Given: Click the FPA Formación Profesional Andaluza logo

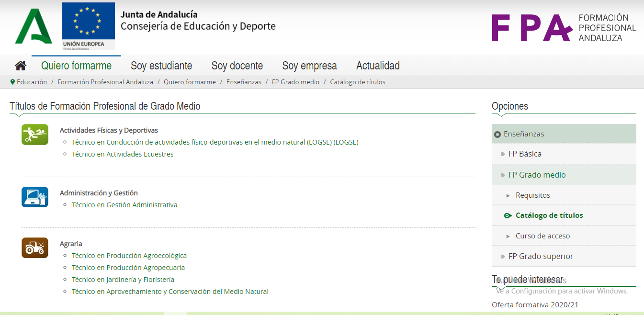Looking at the screenshot, I should pyautogui.click(x=564, y=28).
